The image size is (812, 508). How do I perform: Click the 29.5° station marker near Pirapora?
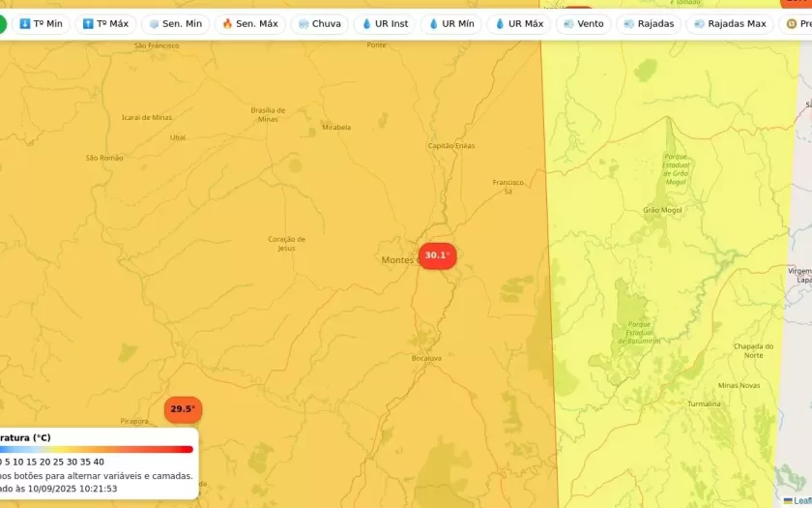pyautogui.click(x=183, y=409)
